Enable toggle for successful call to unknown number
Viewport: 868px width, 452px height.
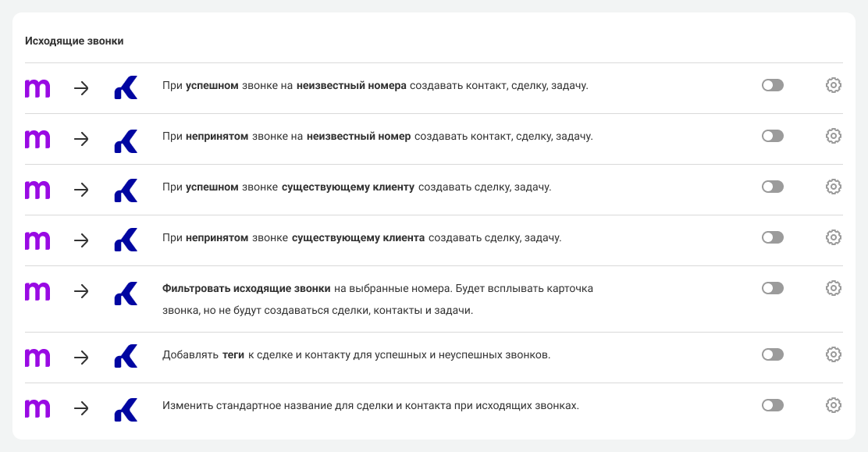point(772,85)
